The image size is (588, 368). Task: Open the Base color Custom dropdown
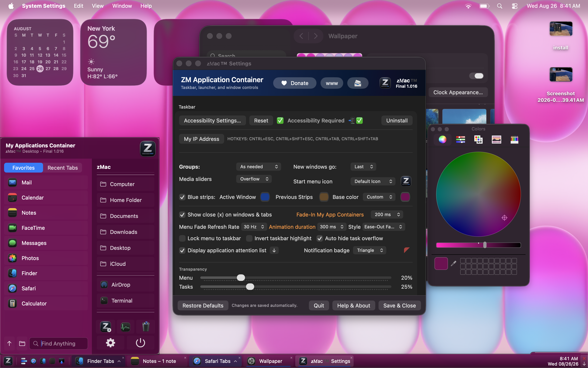[379, 197]
